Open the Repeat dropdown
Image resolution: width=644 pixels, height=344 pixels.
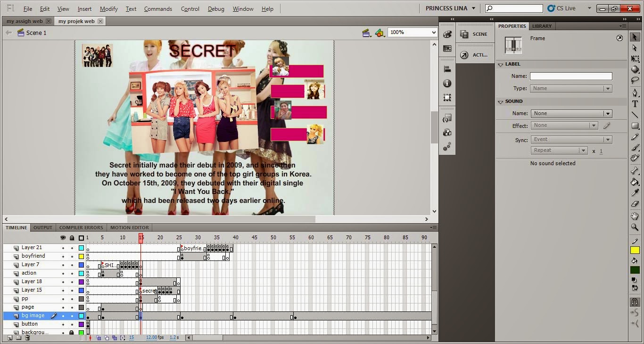click(x=559, y=150)
